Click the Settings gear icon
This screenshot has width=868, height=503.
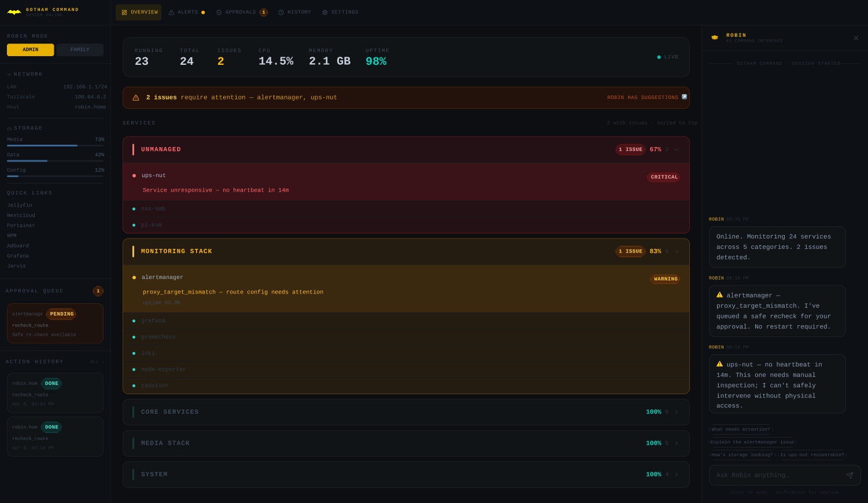point(325,12)
